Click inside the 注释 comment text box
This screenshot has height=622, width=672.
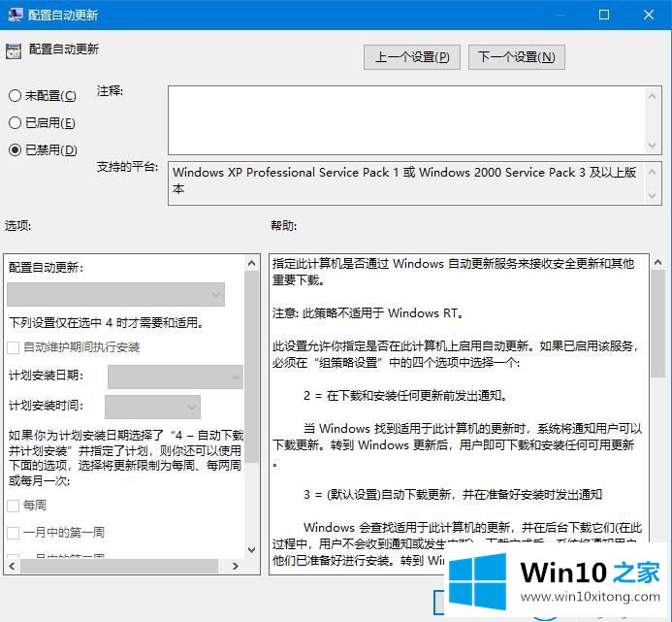pos(406,120)
